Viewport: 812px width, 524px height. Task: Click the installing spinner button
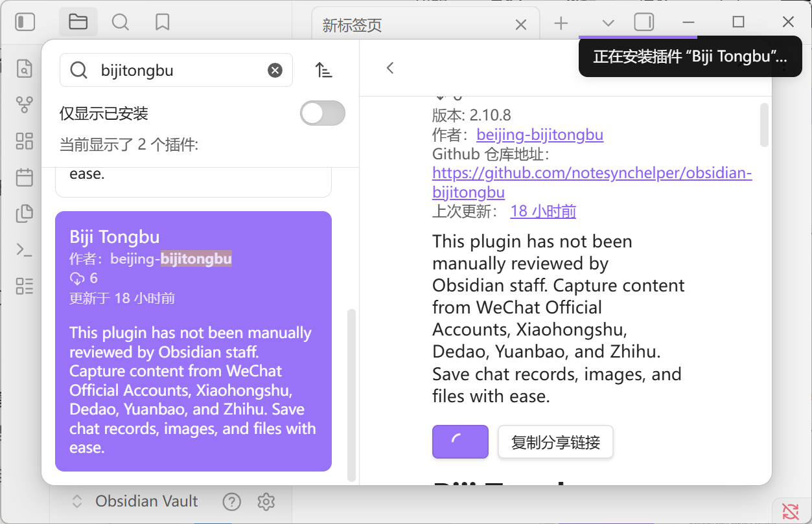(x=460, y=442)
